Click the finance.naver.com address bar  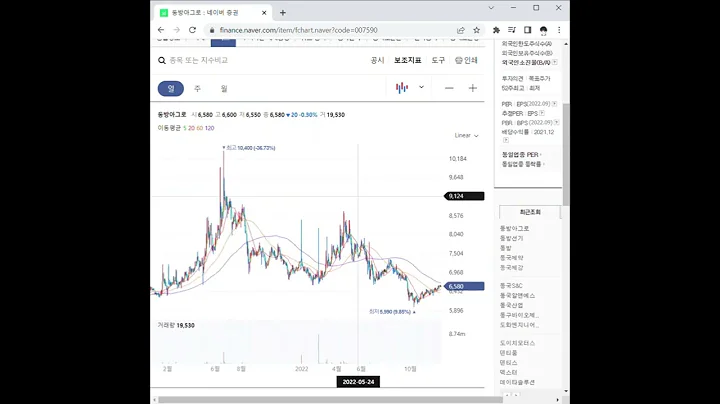(x=298, y=30)
